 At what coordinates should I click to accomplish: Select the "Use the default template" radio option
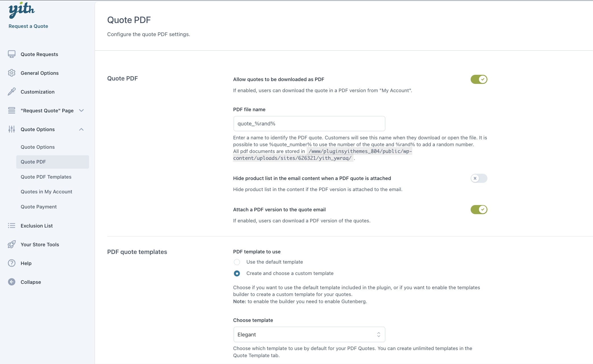click(237, 262)
